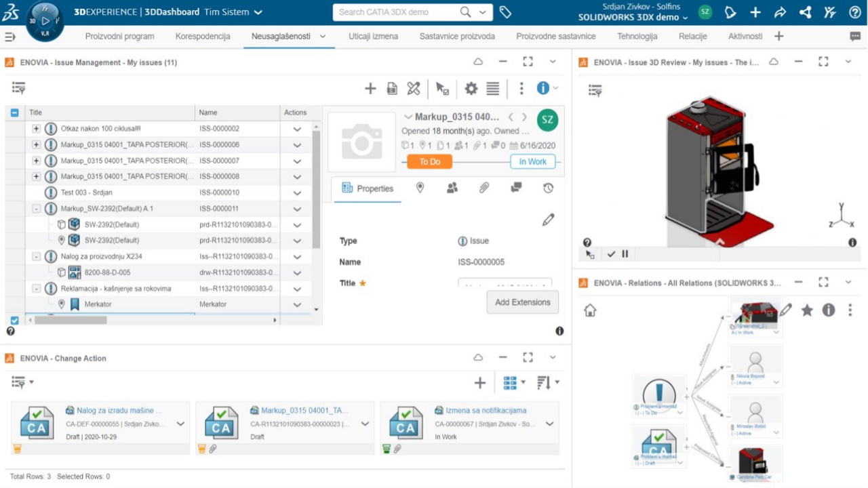Click the plus icon to create a new issue
The image size is (868, 488).
(370, 88)
